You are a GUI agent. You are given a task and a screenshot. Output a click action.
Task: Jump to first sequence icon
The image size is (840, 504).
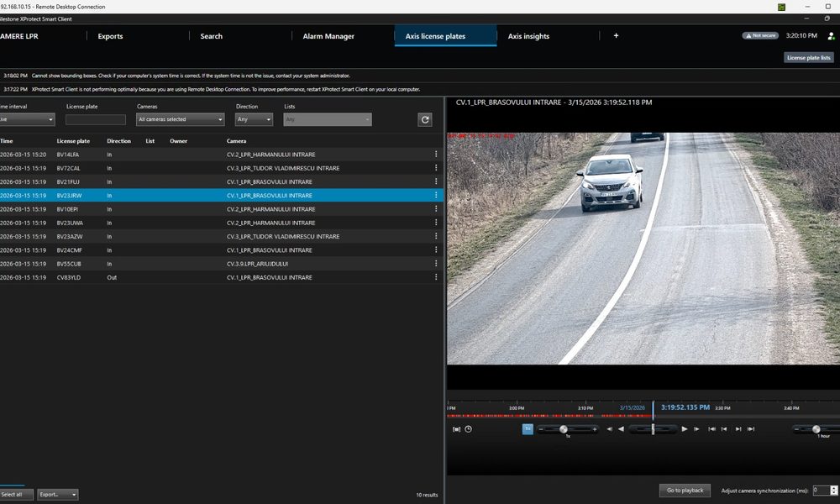711,429
